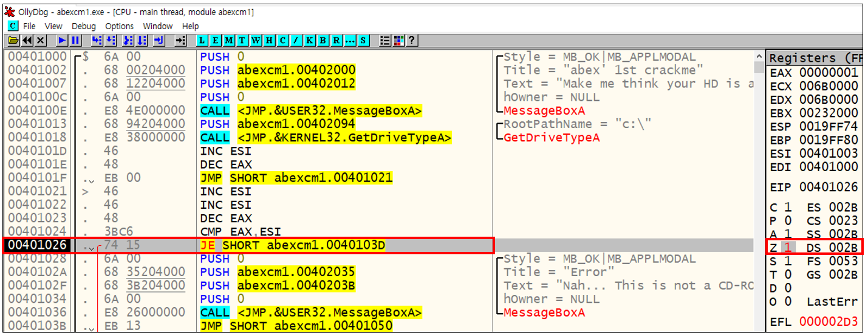
Task: Show the CPU window via the C button
Action: tap(283, 41)
